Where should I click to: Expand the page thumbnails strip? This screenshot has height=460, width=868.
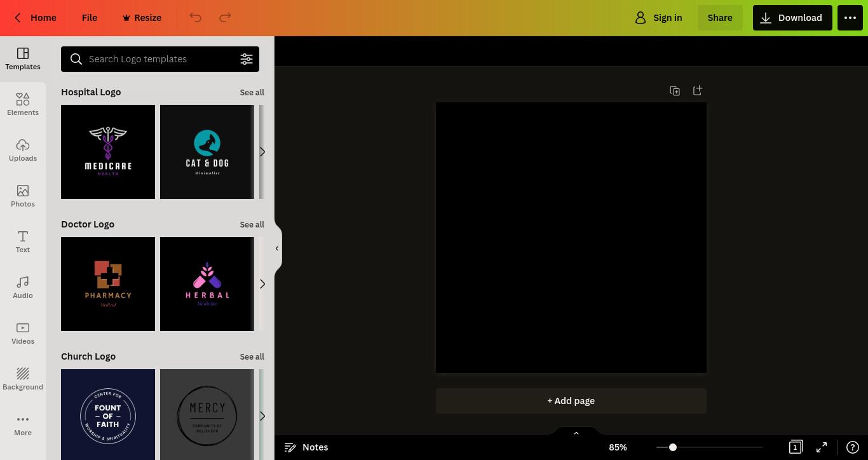pos(576,432)
